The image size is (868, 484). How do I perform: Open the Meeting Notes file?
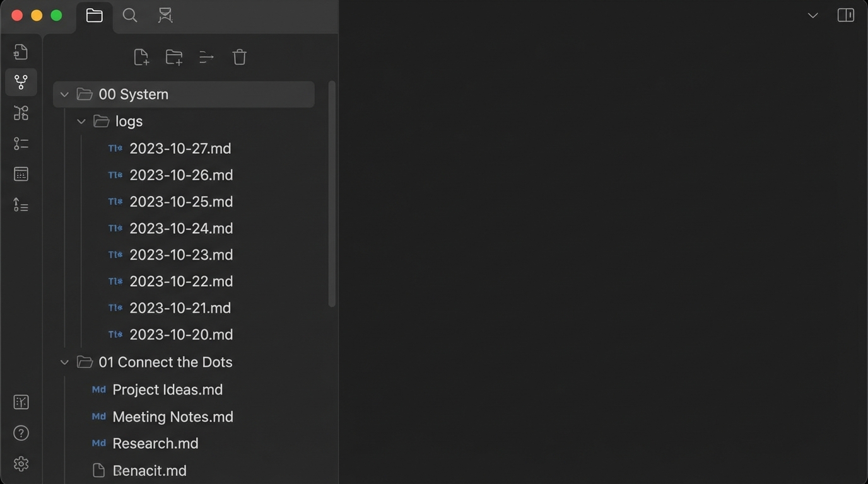(172, 417)
